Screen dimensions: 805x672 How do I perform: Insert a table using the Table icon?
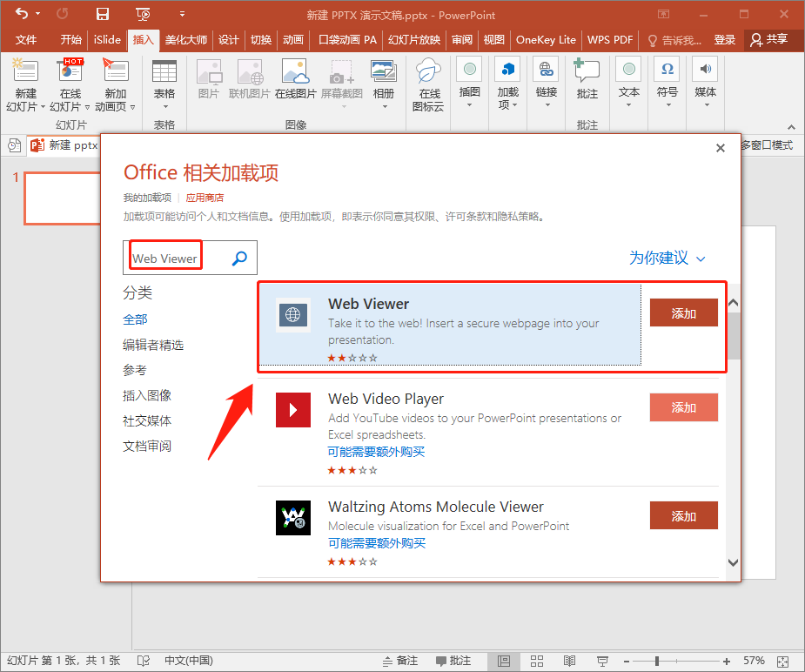tap(164, 71)
